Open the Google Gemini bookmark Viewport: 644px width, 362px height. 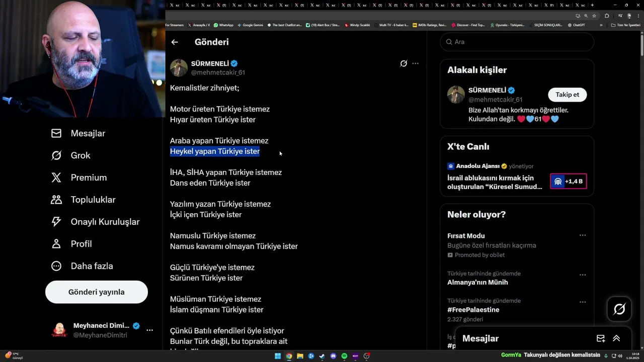pos(250,25)
